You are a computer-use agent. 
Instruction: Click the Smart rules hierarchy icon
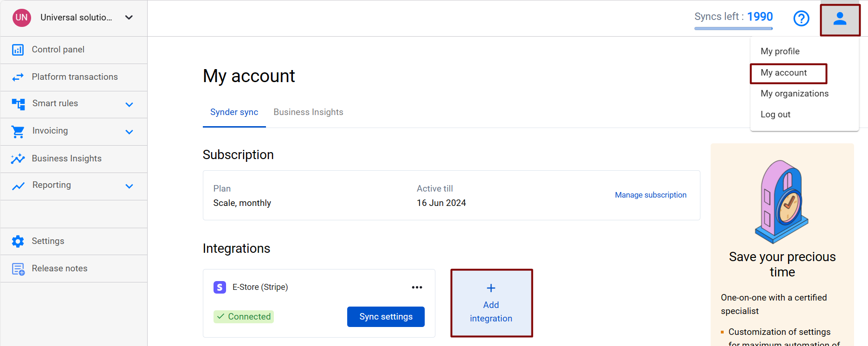coord(18,104)
